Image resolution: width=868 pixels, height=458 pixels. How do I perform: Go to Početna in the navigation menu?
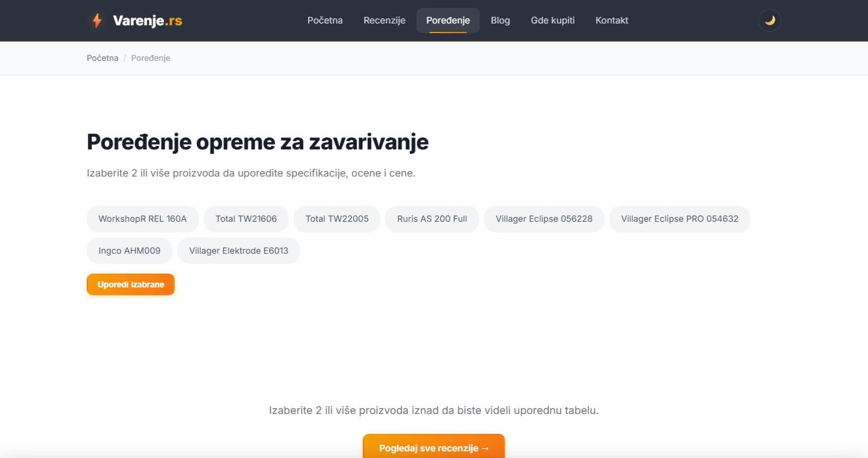tap(325, 20)
